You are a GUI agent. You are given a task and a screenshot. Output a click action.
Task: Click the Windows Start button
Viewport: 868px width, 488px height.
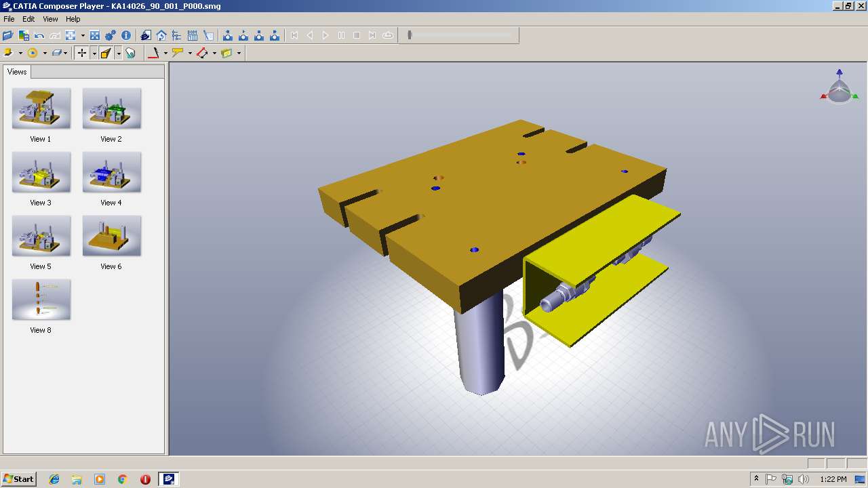[x=18, y=479]
